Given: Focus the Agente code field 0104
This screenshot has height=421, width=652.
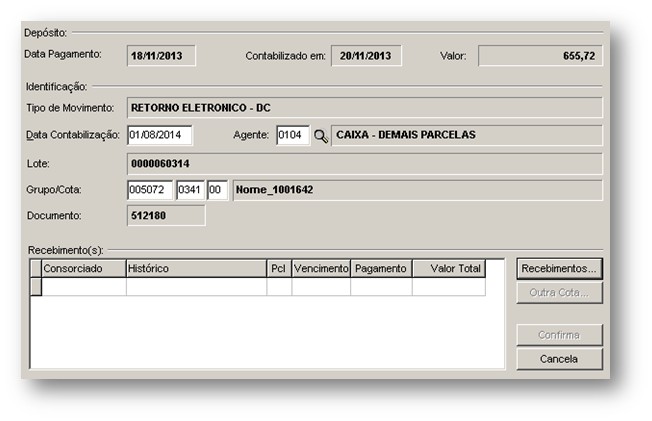Looking at the screenshot, I should [x=293, y=135].
